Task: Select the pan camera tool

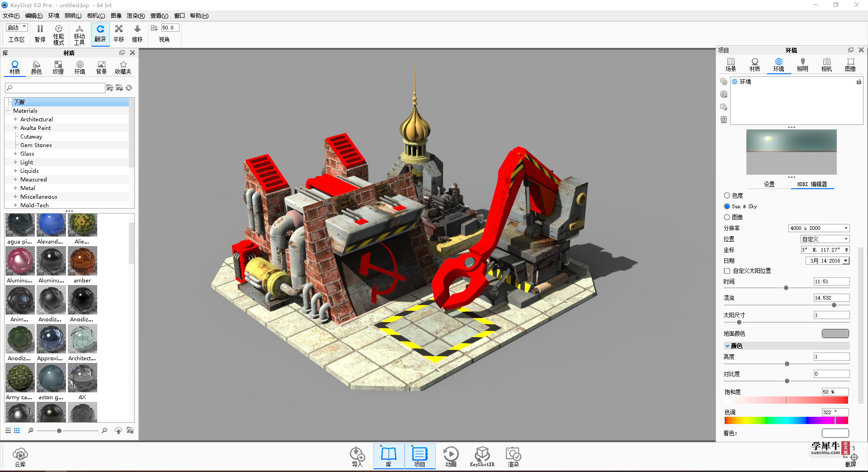Action: coord(119,29)
